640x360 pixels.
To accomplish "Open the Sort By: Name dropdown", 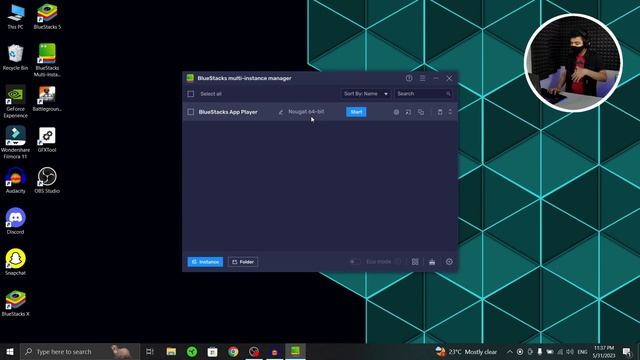I will 366,94.
